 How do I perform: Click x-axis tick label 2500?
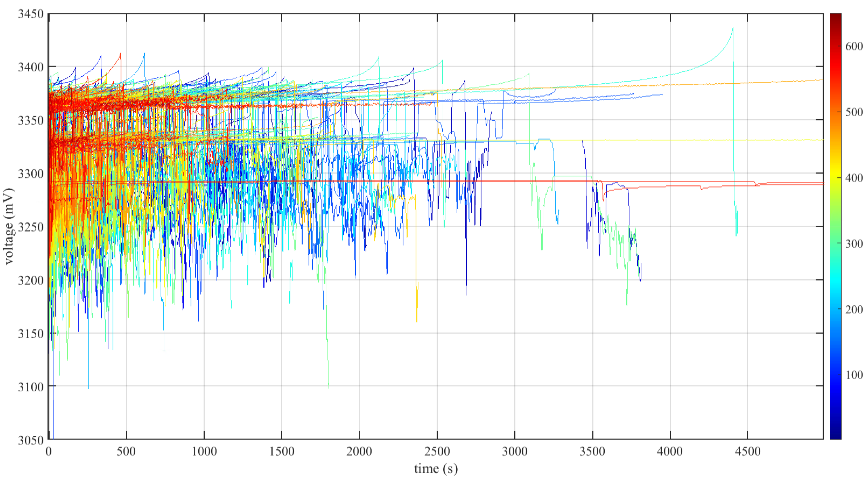437,451
